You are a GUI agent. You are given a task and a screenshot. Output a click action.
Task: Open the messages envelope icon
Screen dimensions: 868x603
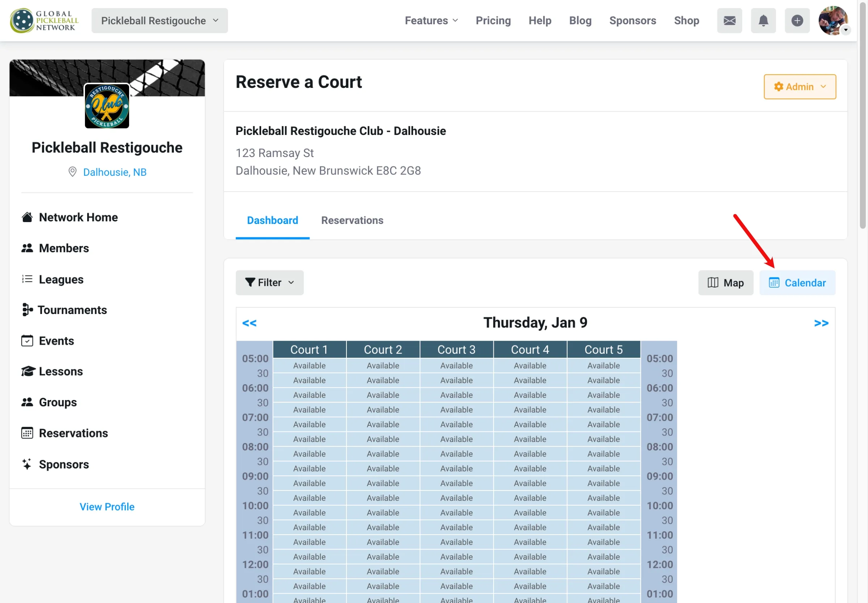(729, 20)
